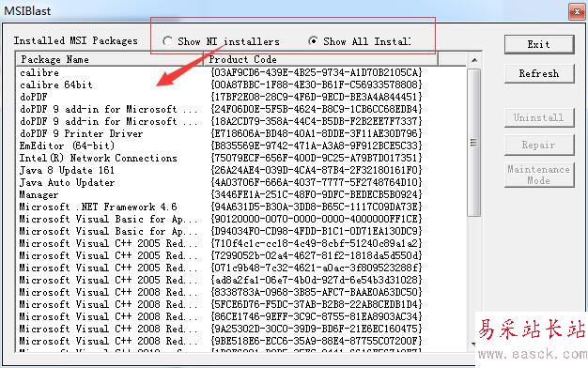This screenshot has height=368, width=588.
Task: Select the Show NI installers radio button
Action: (x=167, y=41)
